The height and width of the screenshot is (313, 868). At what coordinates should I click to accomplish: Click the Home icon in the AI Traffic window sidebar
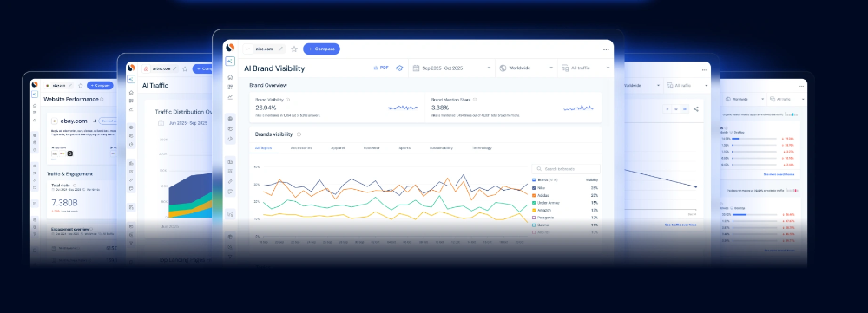click(x=131, y=93)
